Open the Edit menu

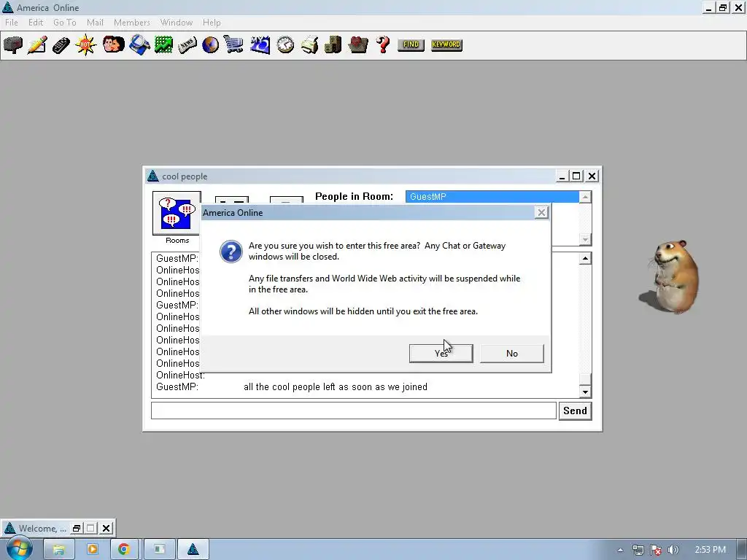35,23
